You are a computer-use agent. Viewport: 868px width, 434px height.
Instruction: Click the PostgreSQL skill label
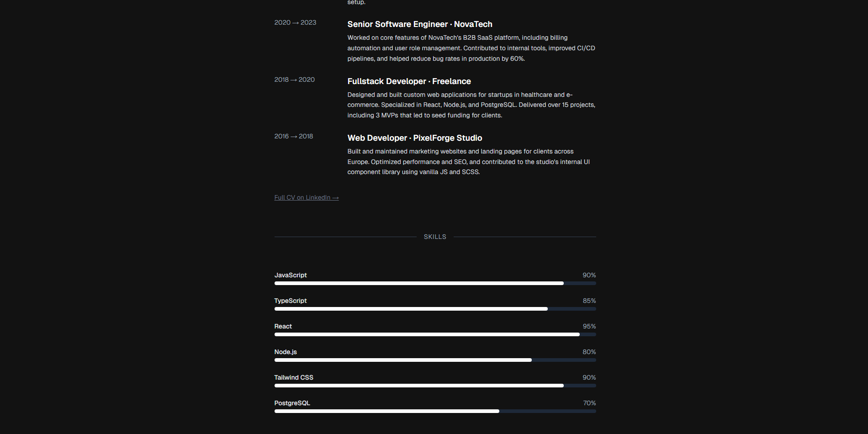pyautogui.click(x=292, y=403)
